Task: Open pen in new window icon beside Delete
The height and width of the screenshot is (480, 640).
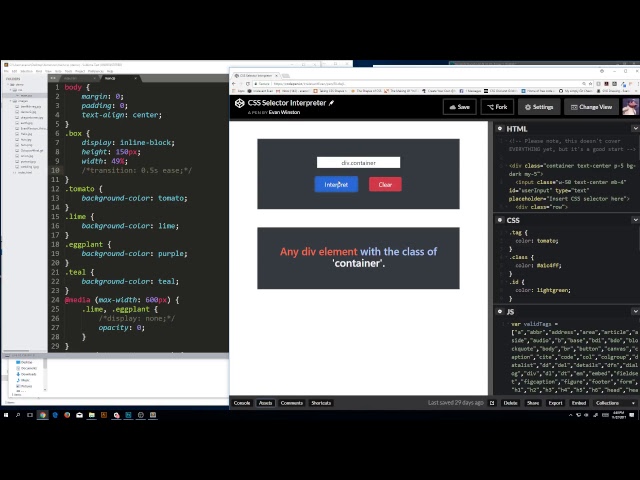Action: click(492, 403)
